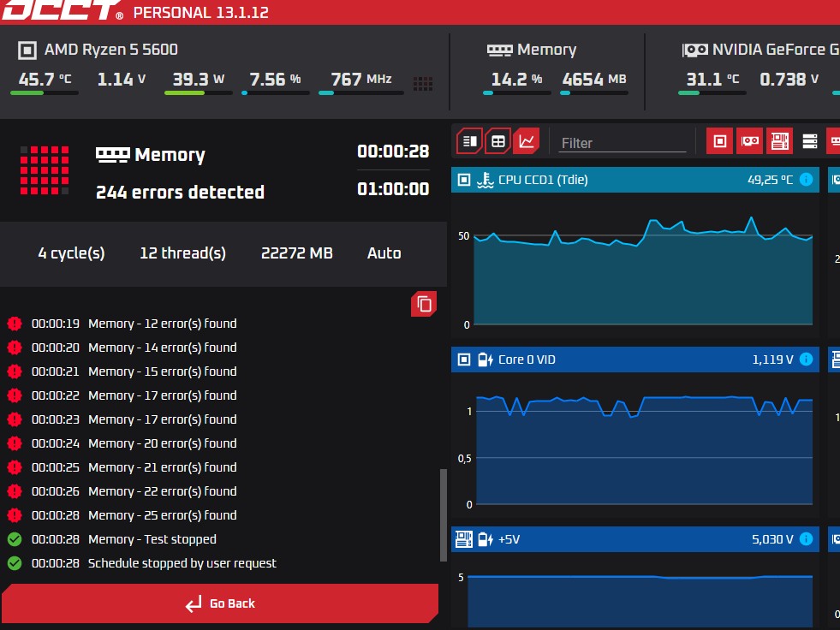The image size is (840, 630).
Task: Click the CPU temperature 45.7 °C bar
Action: pyautogui.click(x=45, y=93)
